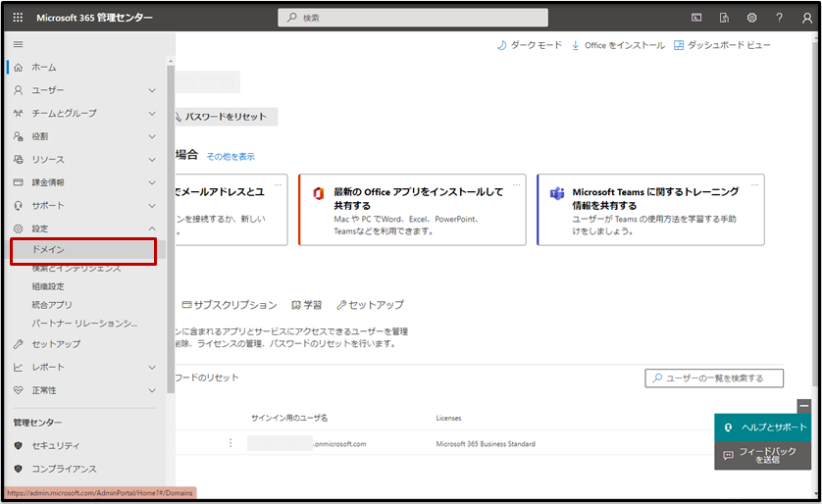Click the top search box
This screenshot has width=822, height=504.
click(413, 18)
